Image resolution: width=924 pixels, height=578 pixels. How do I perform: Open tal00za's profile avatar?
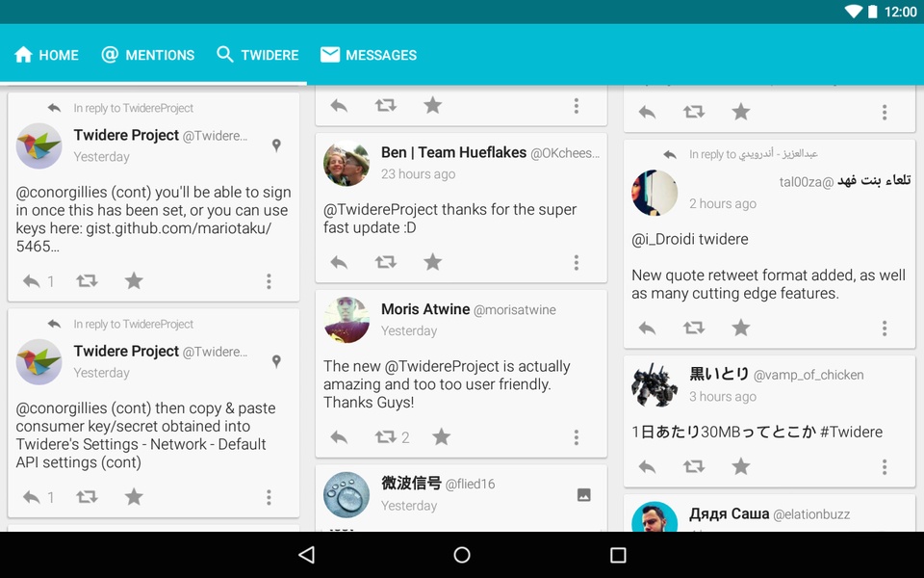(654, 193)
